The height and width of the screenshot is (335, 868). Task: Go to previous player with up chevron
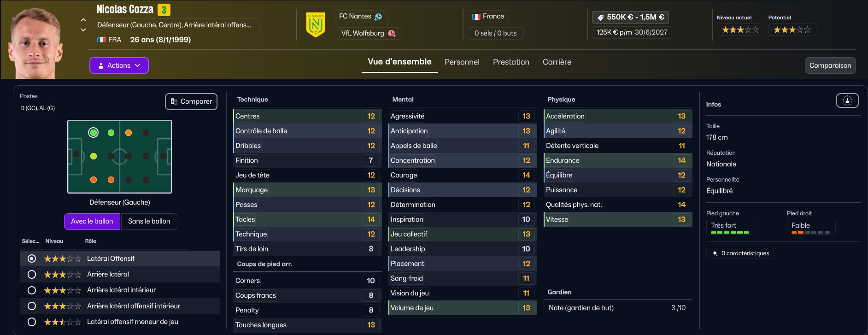[83, 20]
